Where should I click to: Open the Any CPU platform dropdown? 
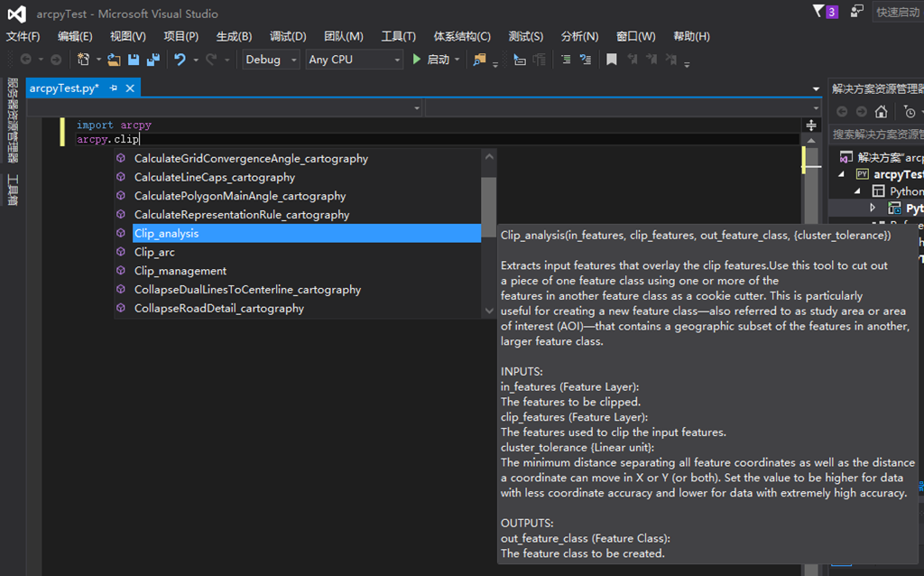(x=354, y=60)
